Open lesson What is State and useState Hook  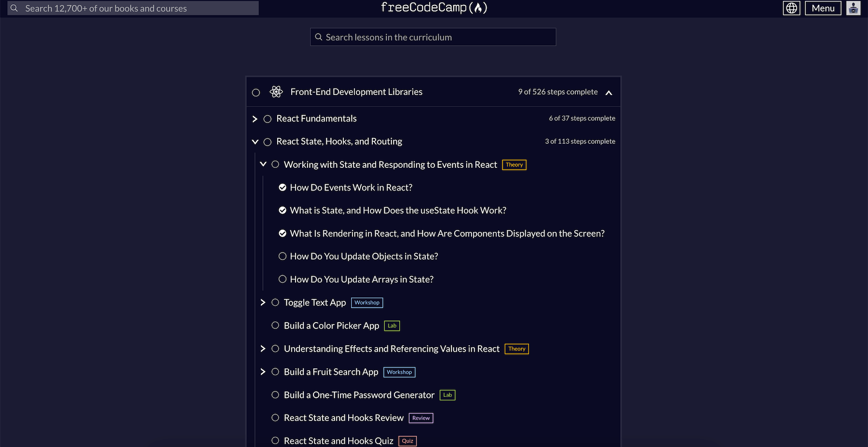point(398,210)
